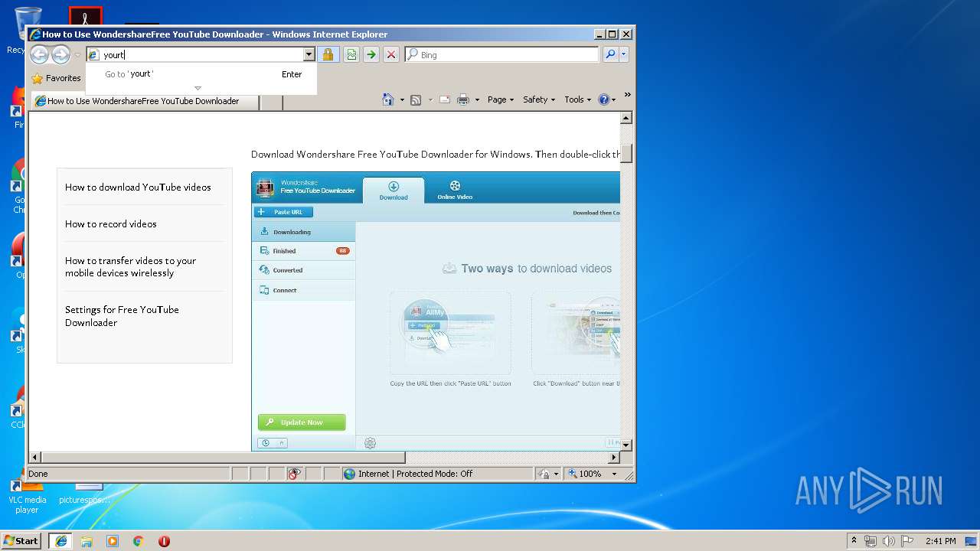Click the Action Center flag tray icon
This screenshot has height=551, width=980.
(x=907, y=541)
